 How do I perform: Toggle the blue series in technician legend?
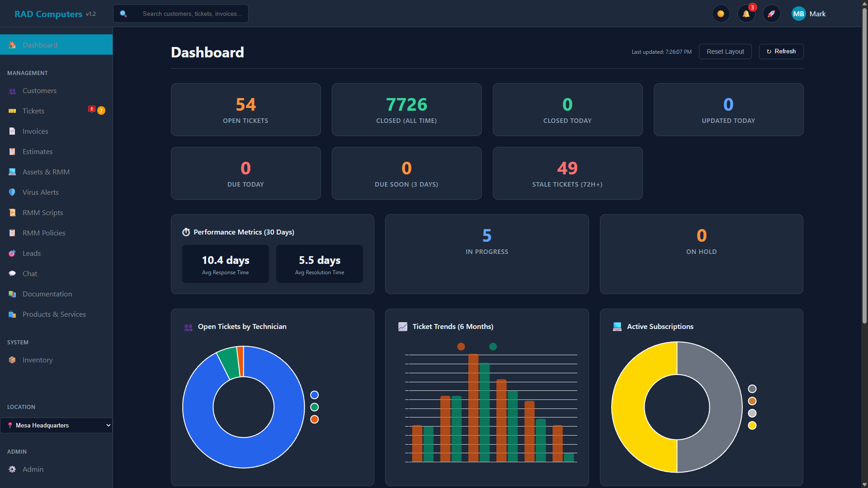point(314,395)
